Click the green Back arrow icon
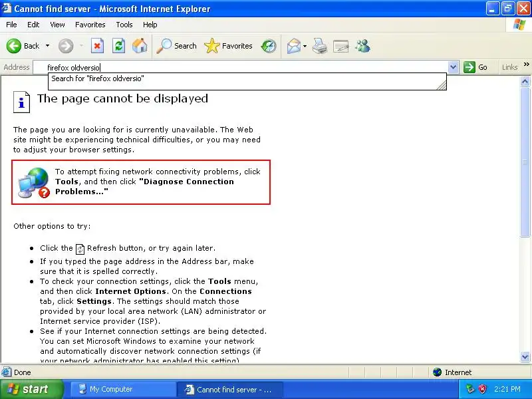Screen dimensions: 532x399 (13, 46)
